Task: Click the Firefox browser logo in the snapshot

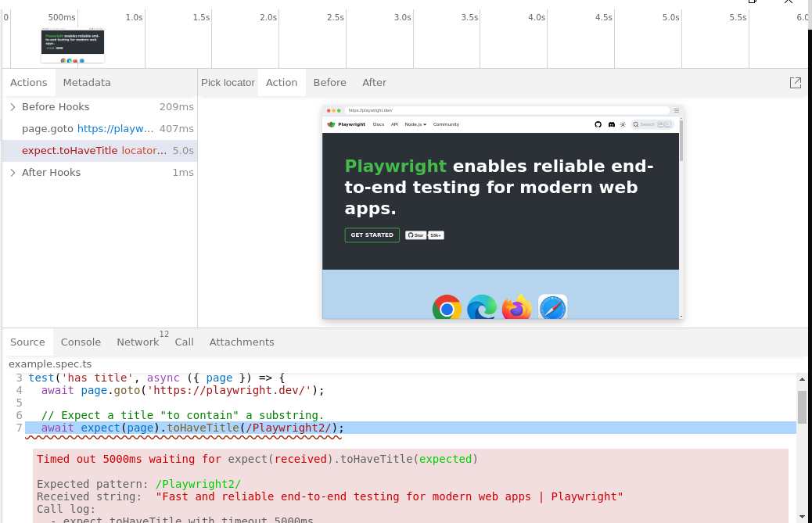Action: (517, 307)
